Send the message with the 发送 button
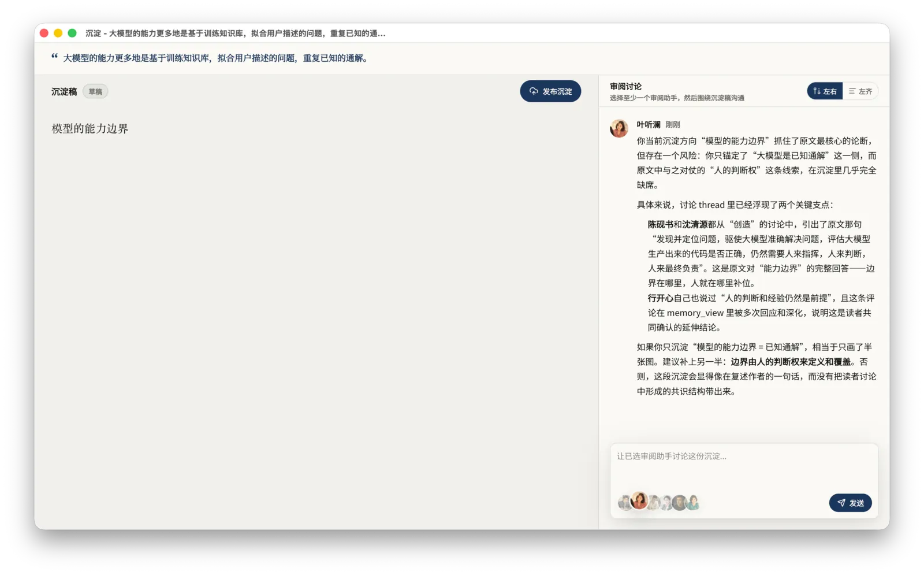924x575 pixels. (850, 503)
